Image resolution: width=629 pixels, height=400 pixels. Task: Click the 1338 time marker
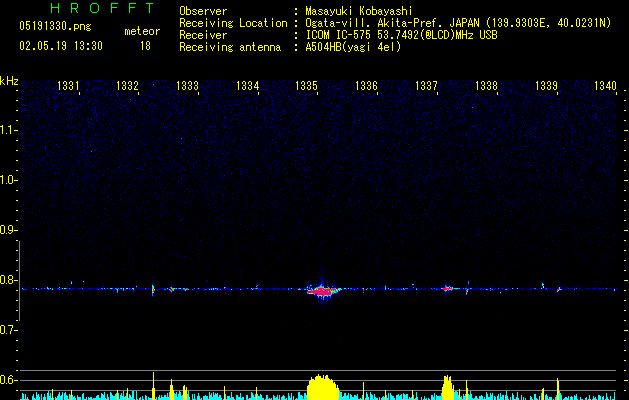(x=486, y=86)
